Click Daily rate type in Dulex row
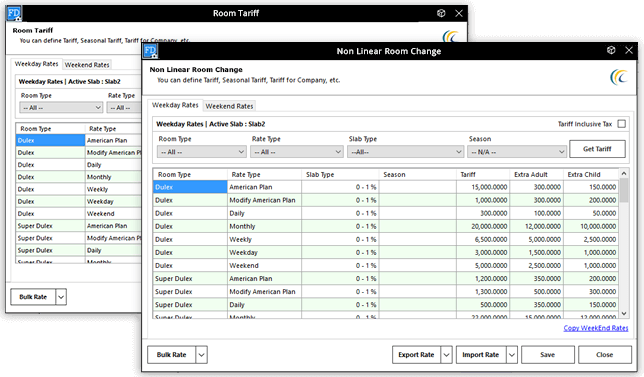The width and height of the screenshot is (644, 377). tap(264, 213)
